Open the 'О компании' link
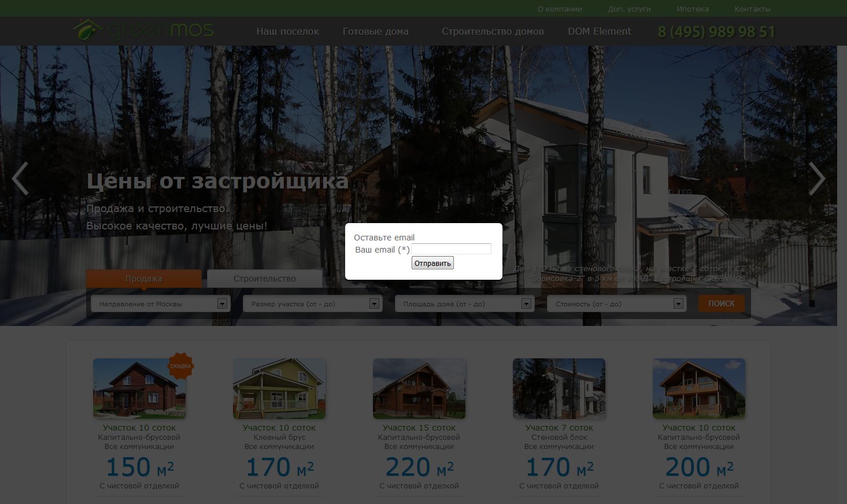This screenshot has width=847, height=504. click(560, 9)
